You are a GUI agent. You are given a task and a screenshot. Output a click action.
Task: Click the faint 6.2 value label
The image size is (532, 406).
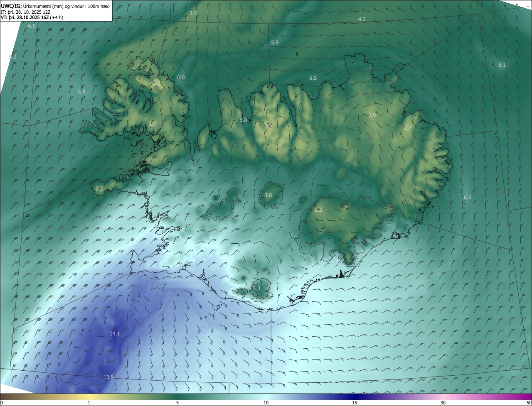(x=12, y=56)
